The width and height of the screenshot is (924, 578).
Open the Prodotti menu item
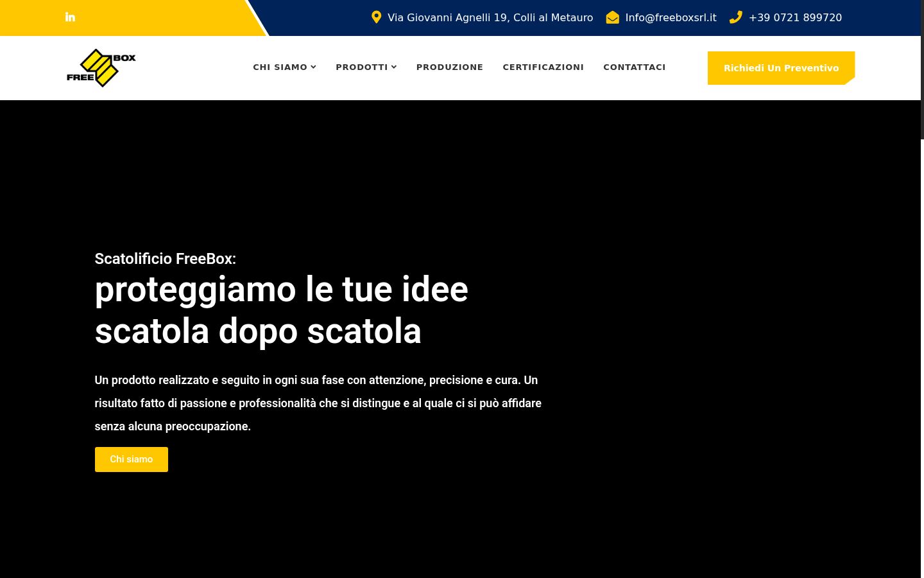tap(362, 67)
